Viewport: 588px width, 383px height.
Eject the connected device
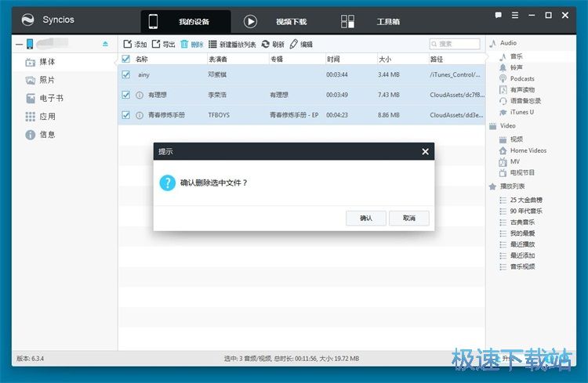coord(105,44)
